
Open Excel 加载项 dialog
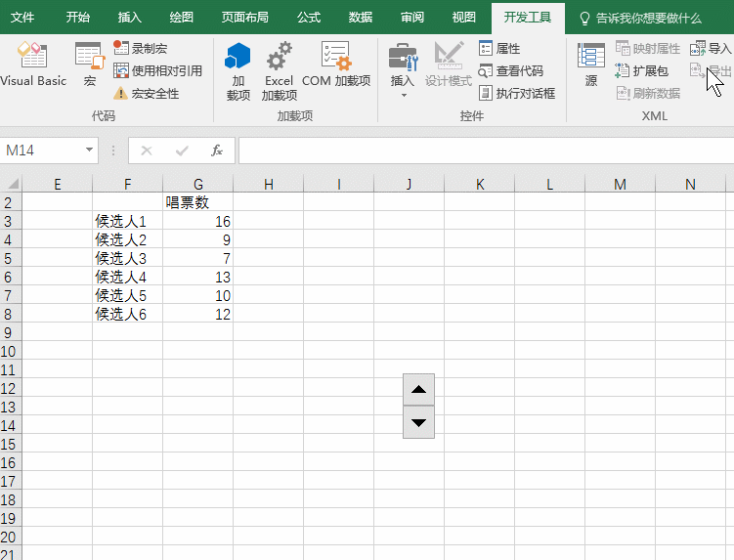point(279,71)
